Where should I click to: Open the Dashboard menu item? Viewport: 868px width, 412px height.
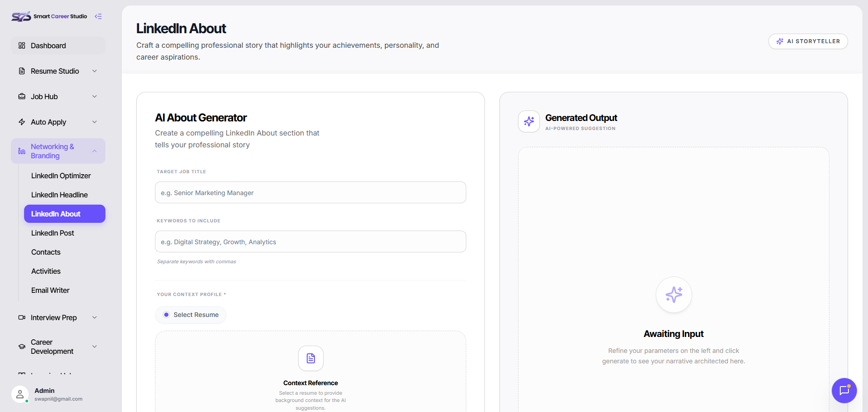[x=58, y=45]
